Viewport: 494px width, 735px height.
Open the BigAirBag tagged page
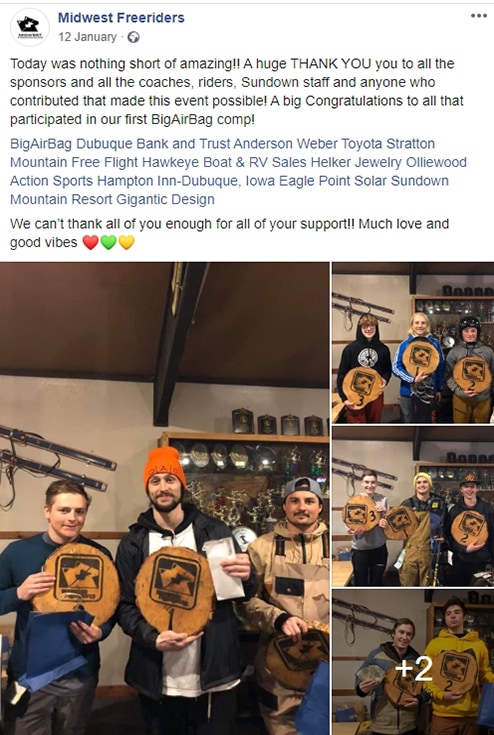pos(41,143)
